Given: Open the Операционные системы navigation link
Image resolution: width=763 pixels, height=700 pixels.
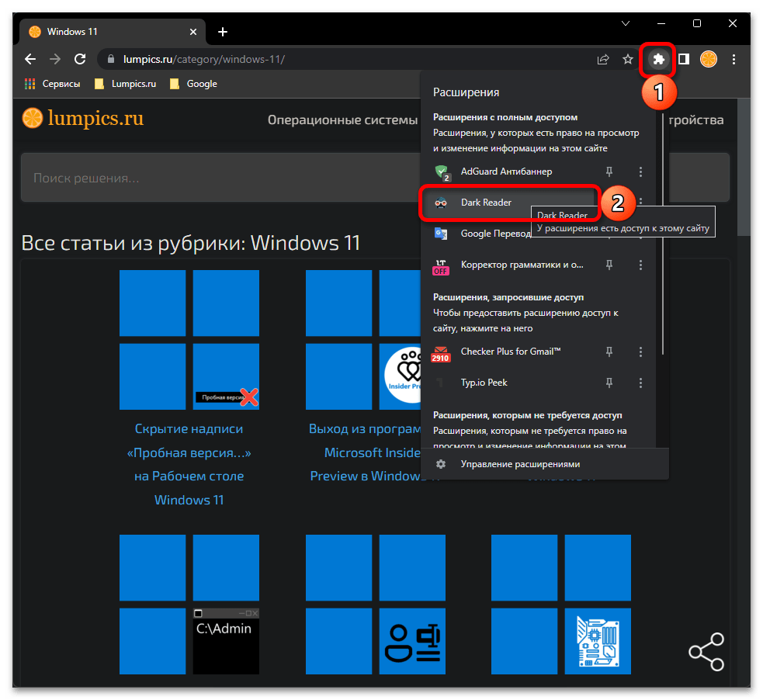Looking at the screenshot, I should pyautogui.click(x=342, y=120).
